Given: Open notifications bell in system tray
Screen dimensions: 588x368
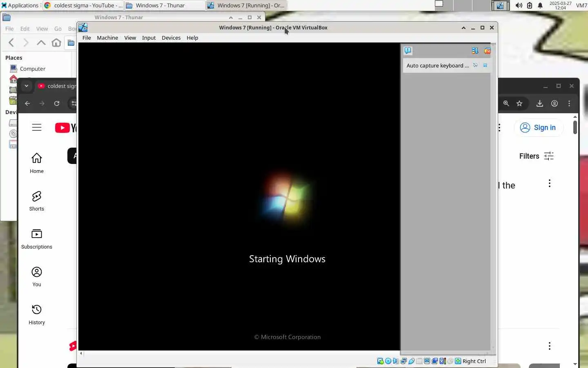Looking at the screenshot, I should click(540, 5).
